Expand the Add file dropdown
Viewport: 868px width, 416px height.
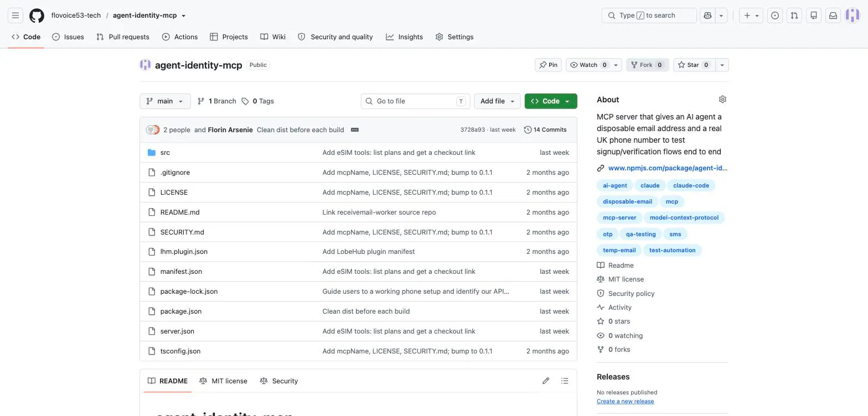click(497, 101)
